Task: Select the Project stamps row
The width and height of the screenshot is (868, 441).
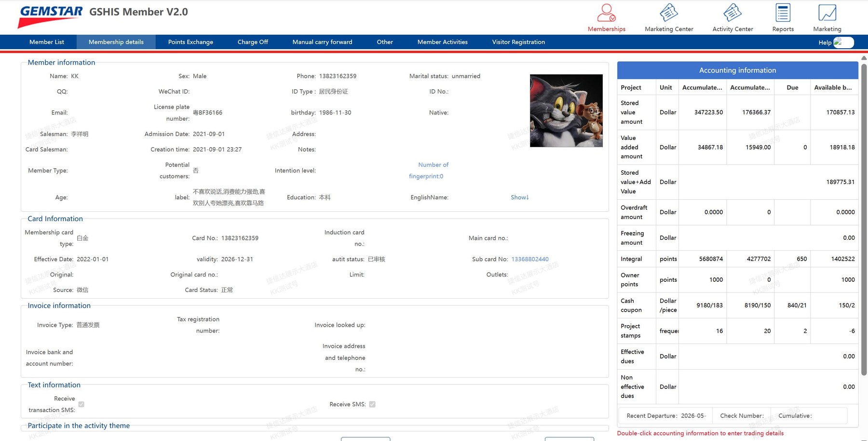Action: click(738, 331)
